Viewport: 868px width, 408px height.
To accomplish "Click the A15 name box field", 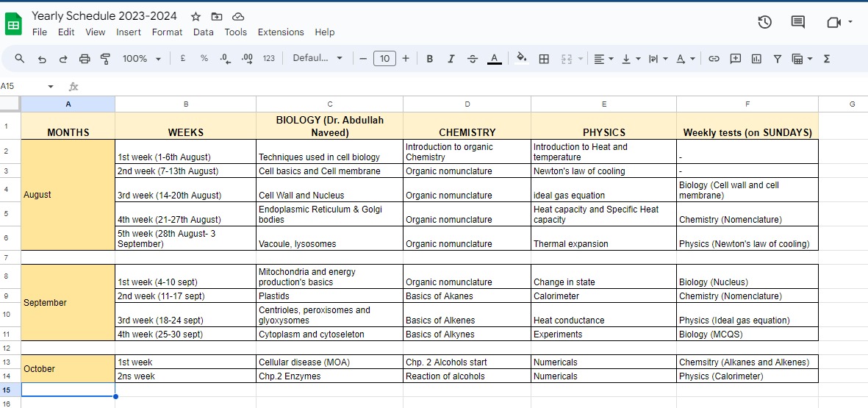I will coord(28,86).
